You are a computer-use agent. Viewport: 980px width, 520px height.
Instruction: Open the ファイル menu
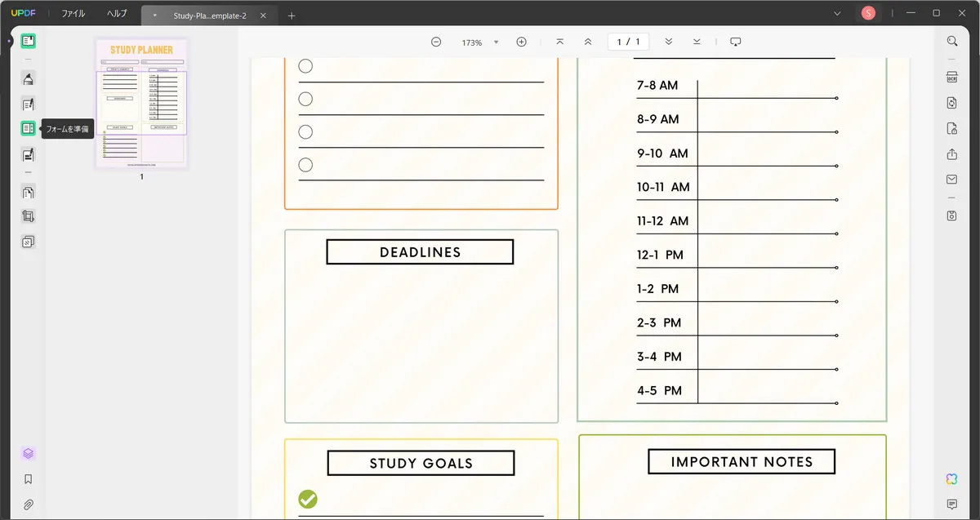point(73,14)
